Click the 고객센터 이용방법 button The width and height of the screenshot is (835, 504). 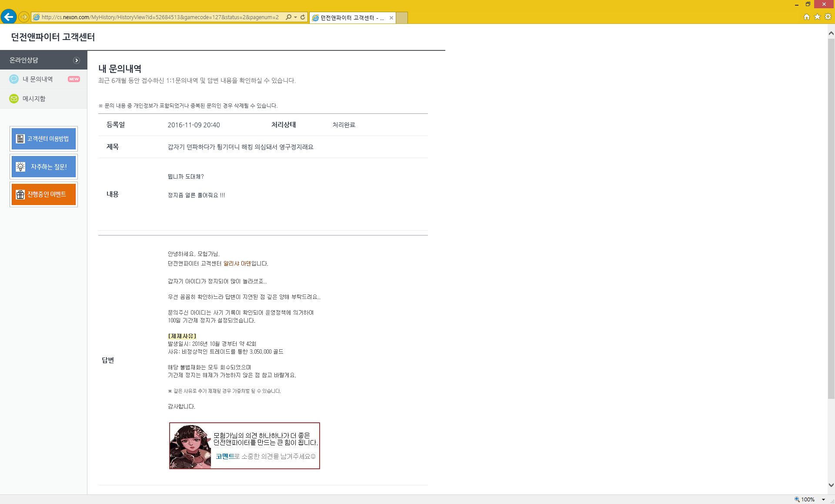pos(43,139)
